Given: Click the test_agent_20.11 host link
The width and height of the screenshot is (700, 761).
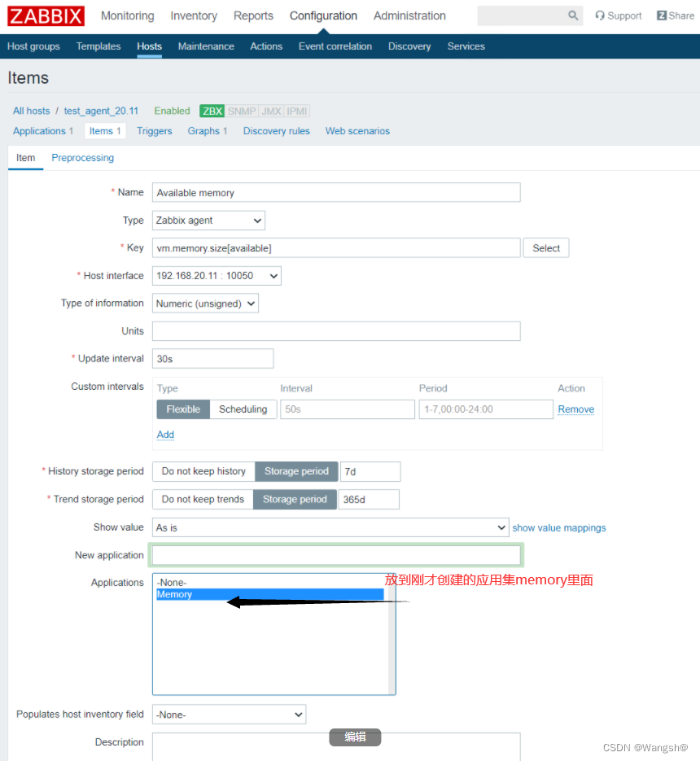Looking at the screenshot, I should 101,112.
